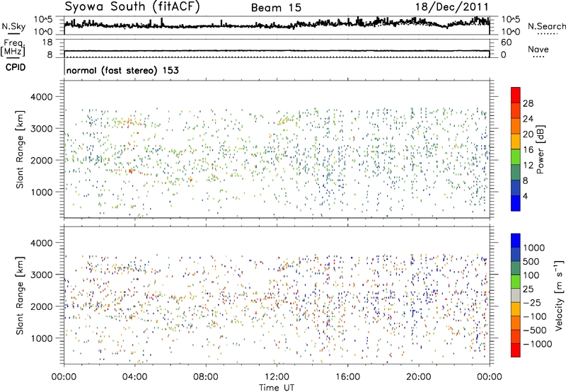Click the 'N.Search' legend label
The image size is (566, 392).
[x=546, y=26]
